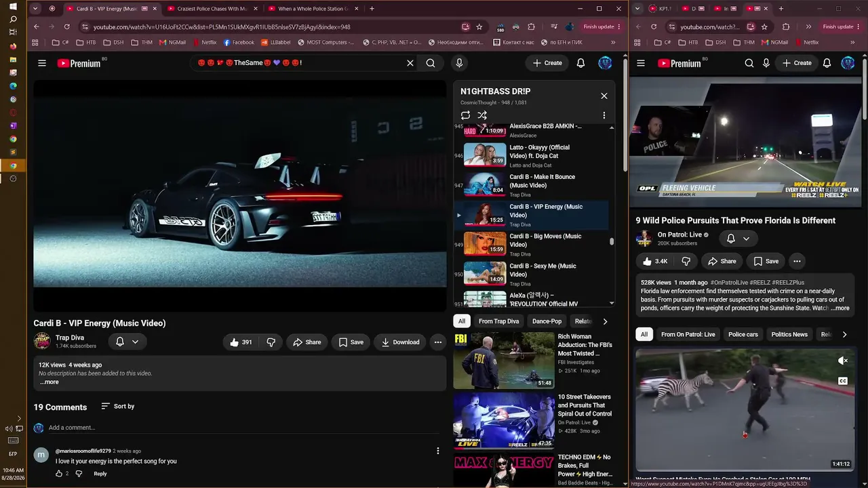Open tab search dropdown in left window
The height and width of the screenshot is (488, 868).
(x=35, y=9)
